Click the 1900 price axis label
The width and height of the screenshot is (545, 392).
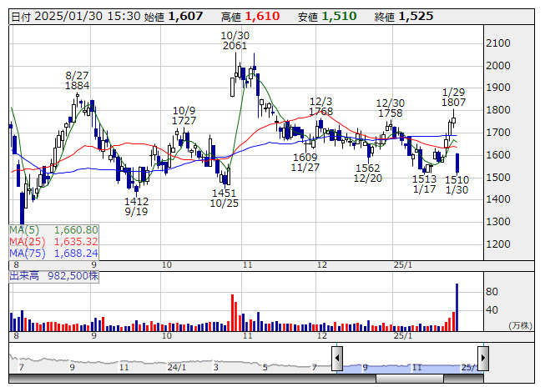(498, 88)
